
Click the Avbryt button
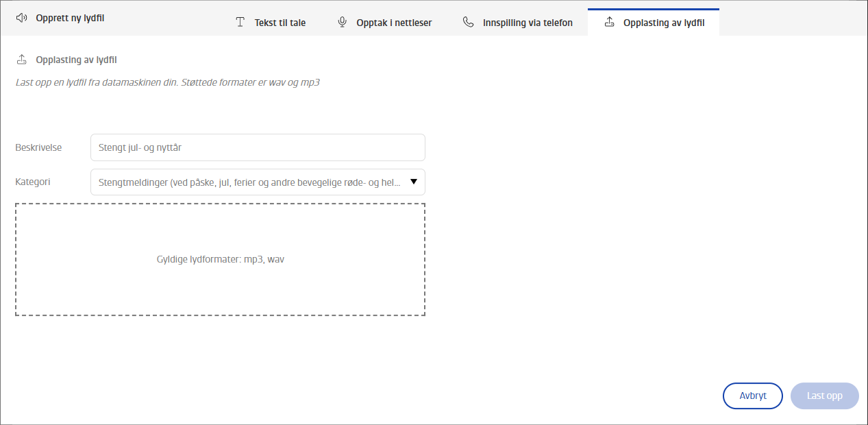pyautogui.click(x=752, y=396)
